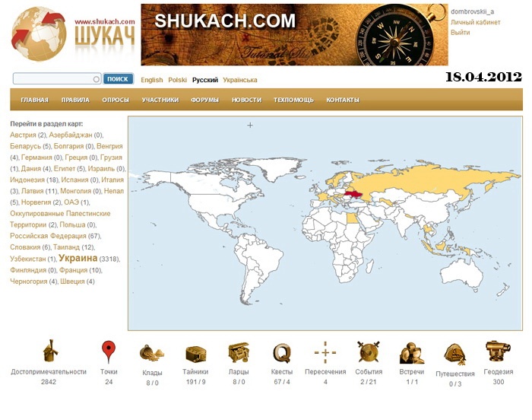Open the bold Украина map section

click(78, 258)
